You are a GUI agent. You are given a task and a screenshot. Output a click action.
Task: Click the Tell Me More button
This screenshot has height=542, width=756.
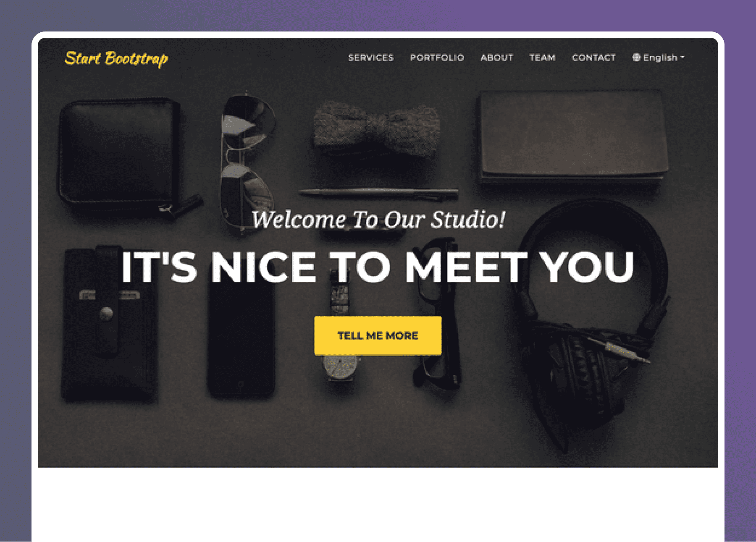[378, 335]
